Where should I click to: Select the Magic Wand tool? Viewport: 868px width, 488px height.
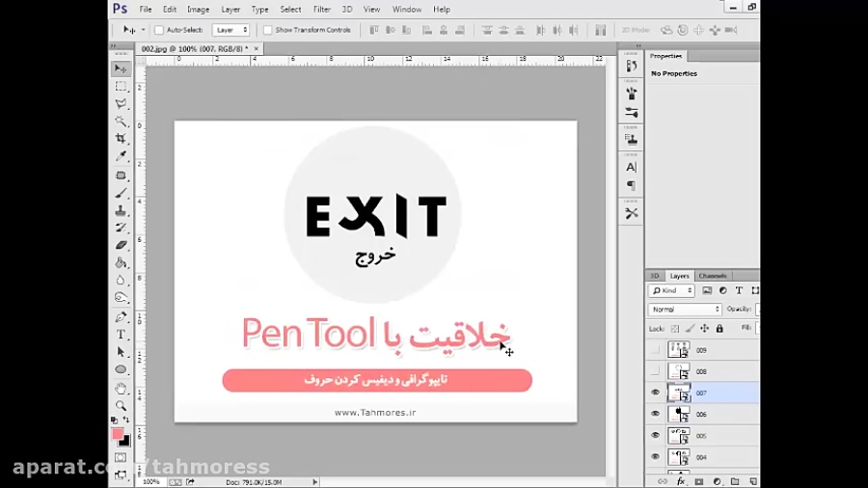click(x=121, y=121)
